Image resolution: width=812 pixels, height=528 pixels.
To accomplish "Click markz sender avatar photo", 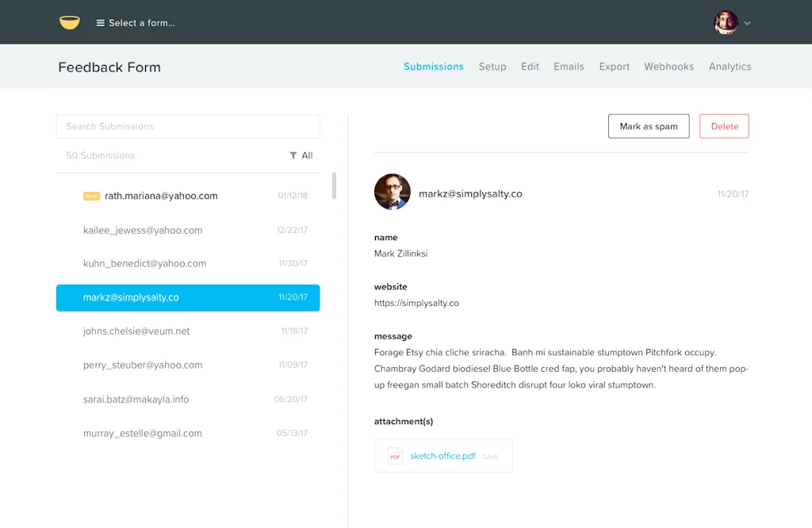I will coord(392,193).
